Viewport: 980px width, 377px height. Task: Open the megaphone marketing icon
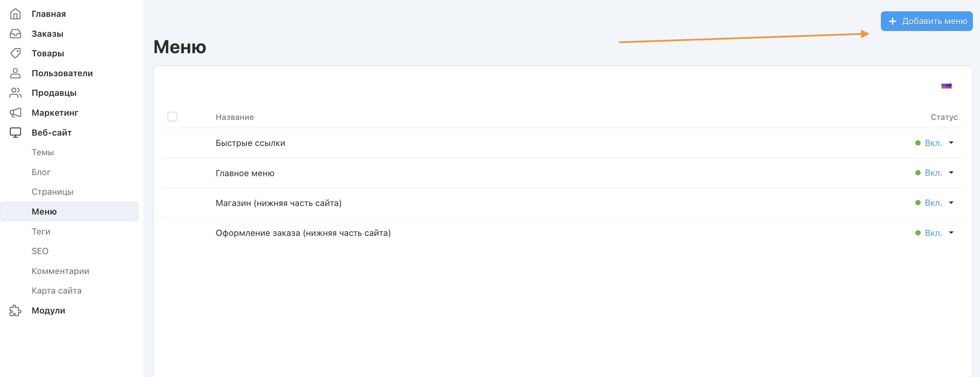15,113
